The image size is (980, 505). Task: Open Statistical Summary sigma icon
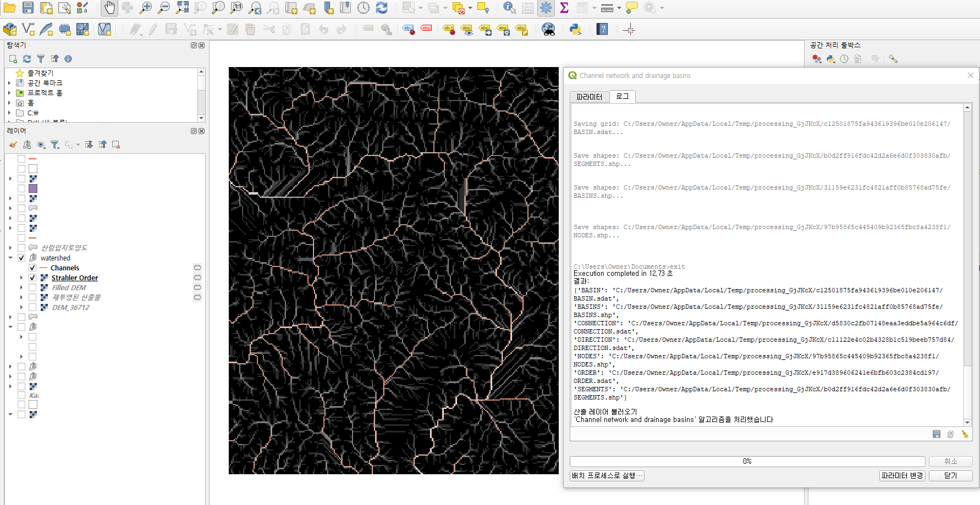pos(564,8)
